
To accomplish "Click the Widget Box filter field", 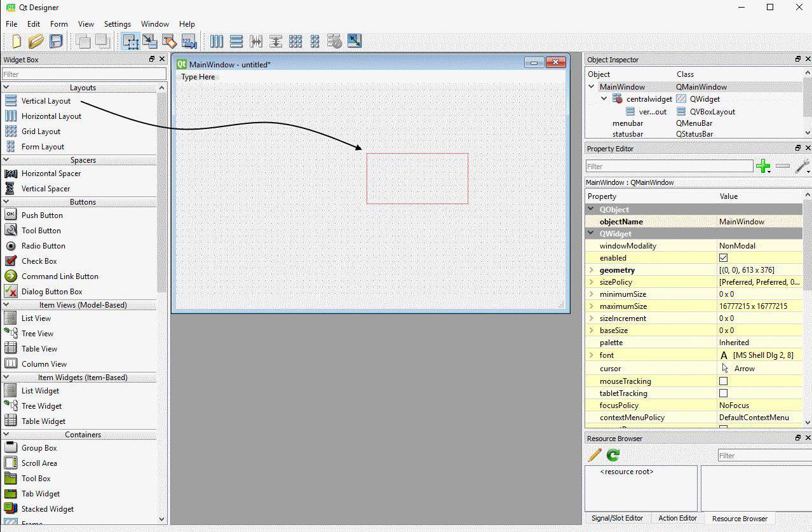I will [x=84, y=74].
